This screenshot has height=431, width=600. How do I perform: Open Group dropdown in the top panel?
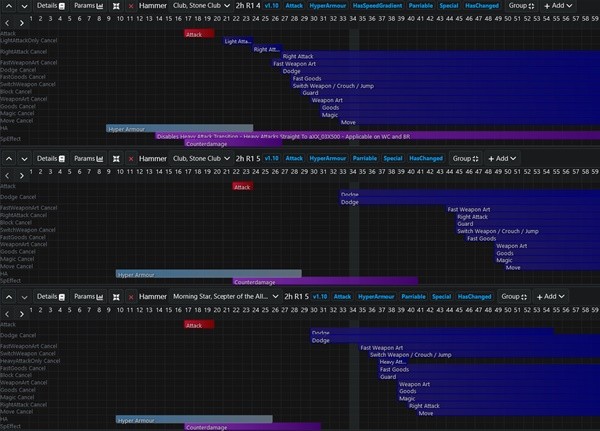pos(521,6)
